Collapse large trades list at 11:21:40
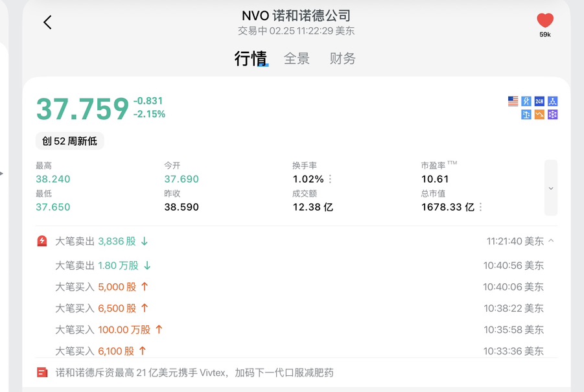Image resolution: width=584 pixels, height=392 pixels. pos(552,241)
